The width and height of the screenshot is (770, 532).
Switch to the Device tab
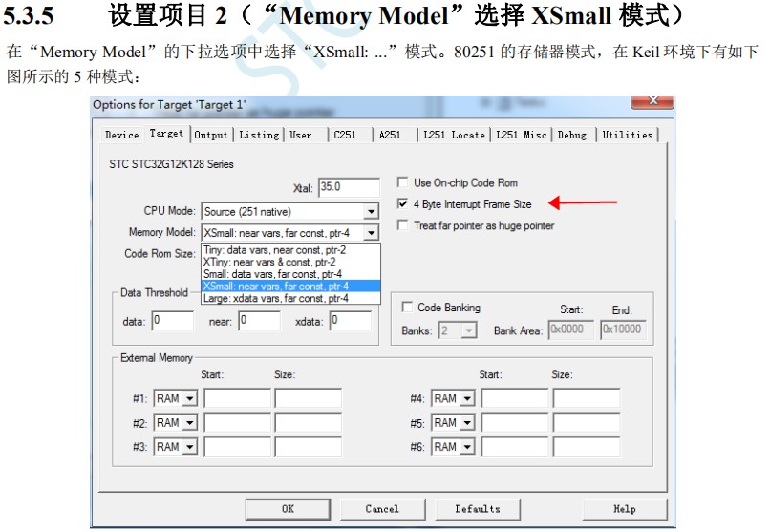[121, 135]
